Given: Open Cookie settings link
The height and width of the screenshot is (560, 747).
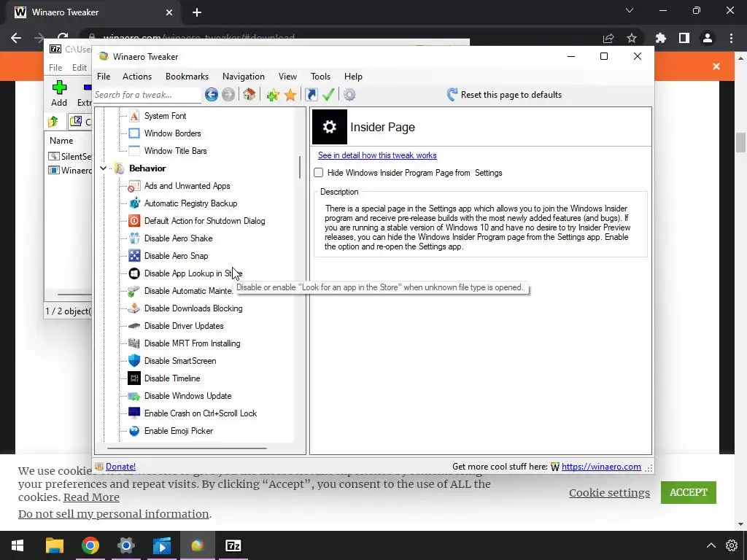Looking at the screenshot, I should click(609, 493).
